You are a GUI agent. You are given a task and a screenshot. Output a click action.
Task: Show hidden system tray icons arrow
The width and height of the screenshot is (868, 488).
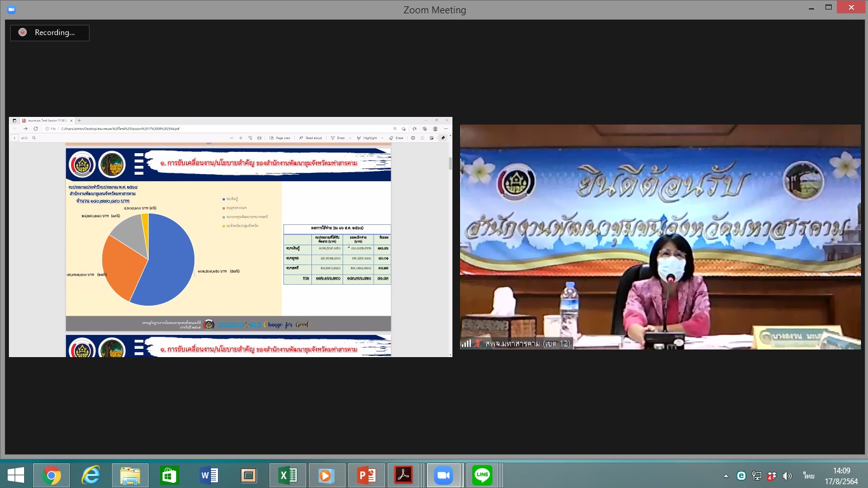[x=726, y=476]
